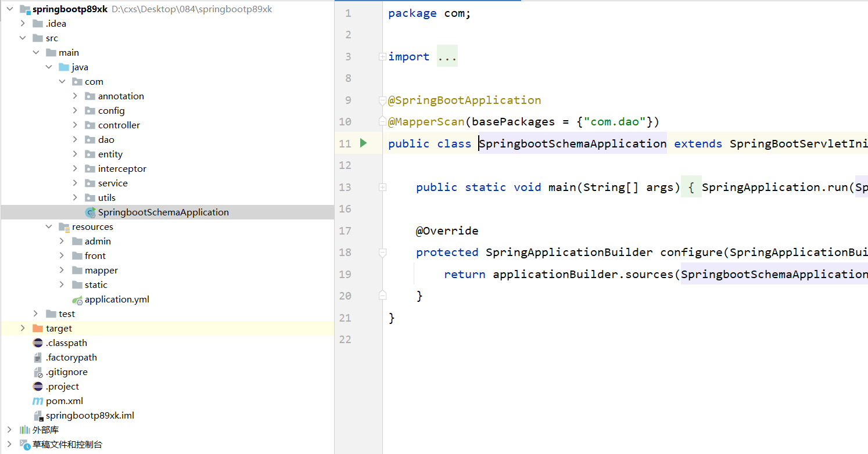Select application.yml in project tree
The width and height of the screenshot is (868, 454).
pos(167,300)
